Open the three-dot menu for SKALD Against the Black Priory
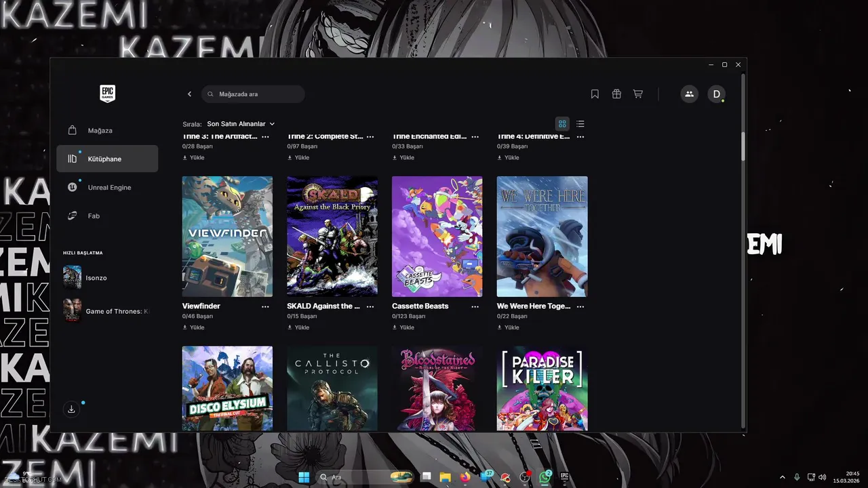868x488 pixels. [x=370, y=306]
